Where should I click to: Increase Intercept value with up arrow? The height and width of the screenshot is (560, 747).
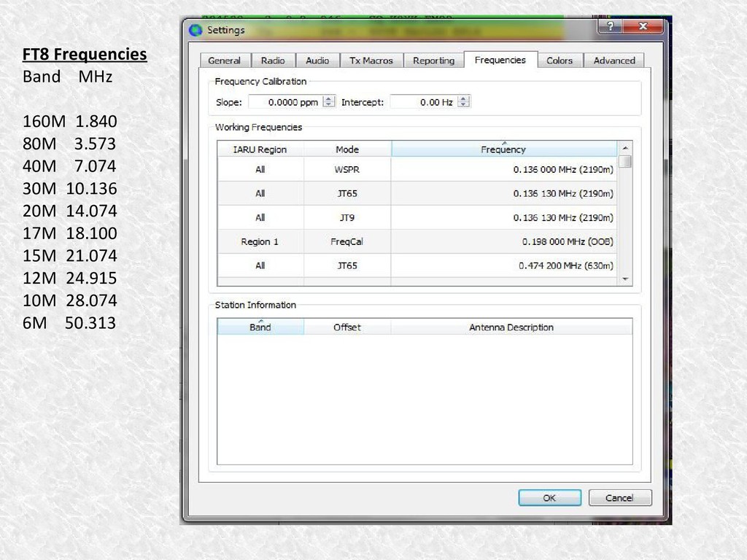point(463,98)
